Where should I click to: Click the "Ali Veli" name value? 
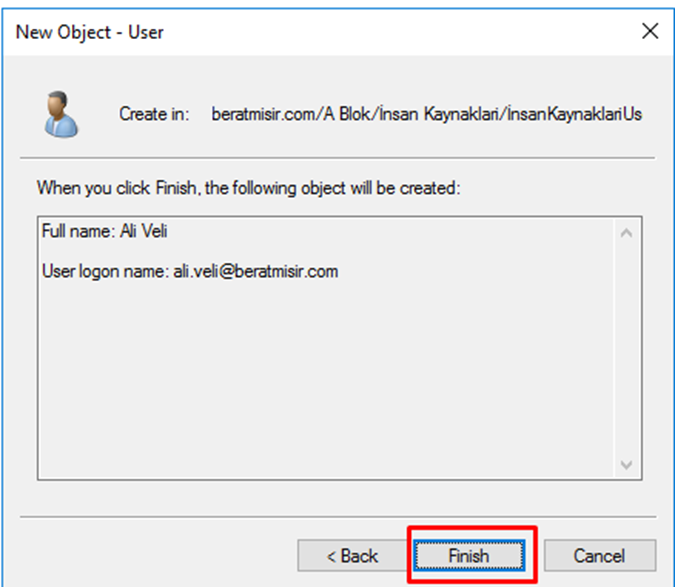click(141, 232)
